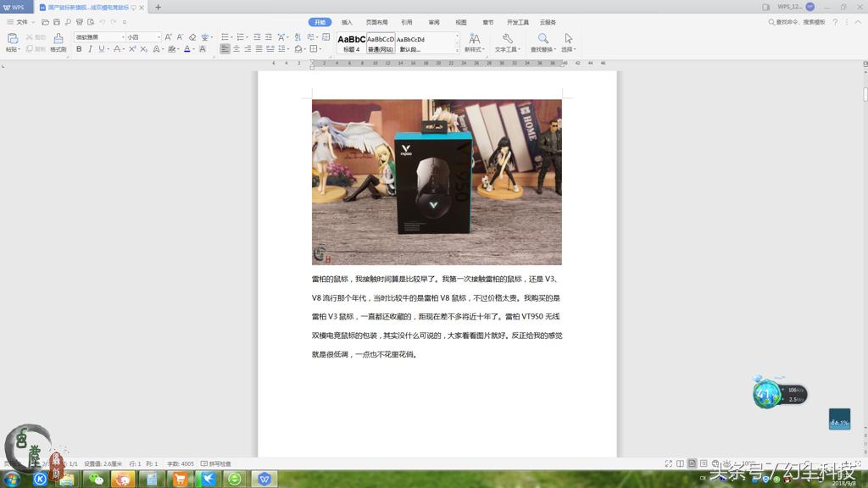Click the Save disk icon in quick access
The image size is (868, 488).
pos(57,22)
